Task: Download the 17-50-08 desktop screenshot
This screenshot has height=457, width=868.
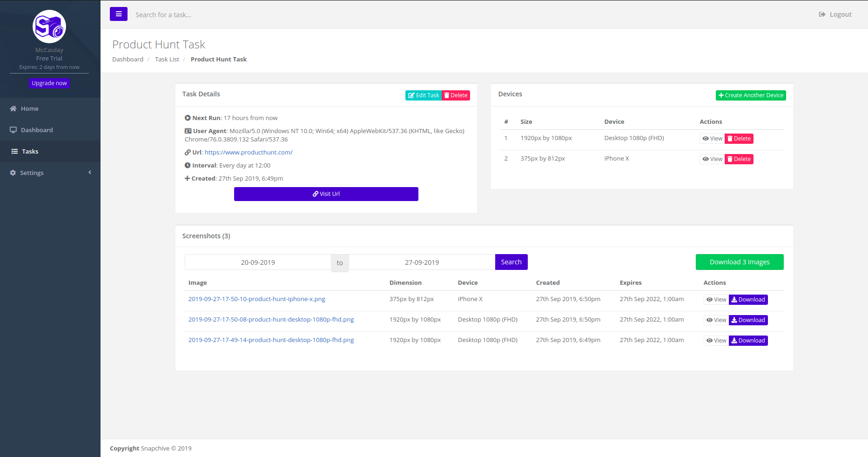Action: click(748, 320)
